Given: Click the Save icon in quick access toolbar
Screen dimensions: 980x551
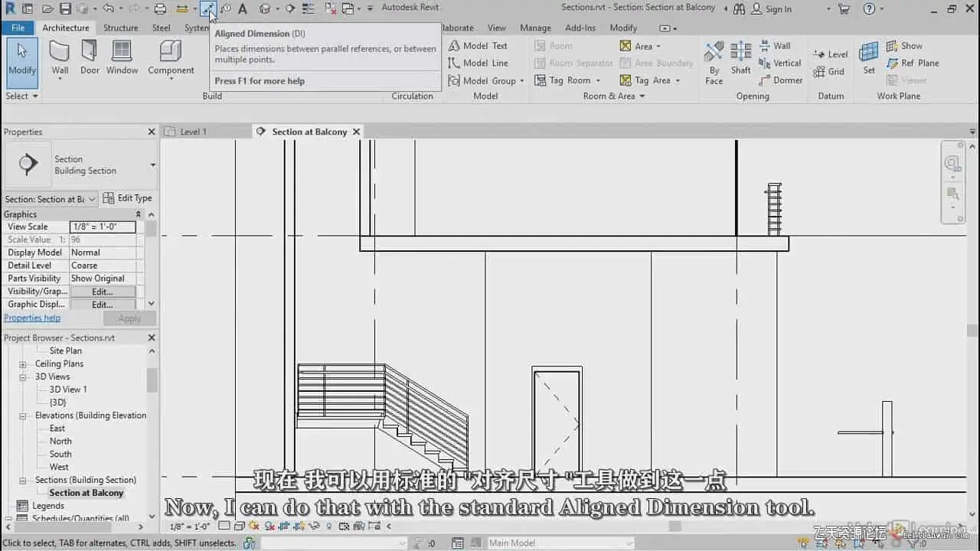Looking at the screenshot, I should (65, 9).
